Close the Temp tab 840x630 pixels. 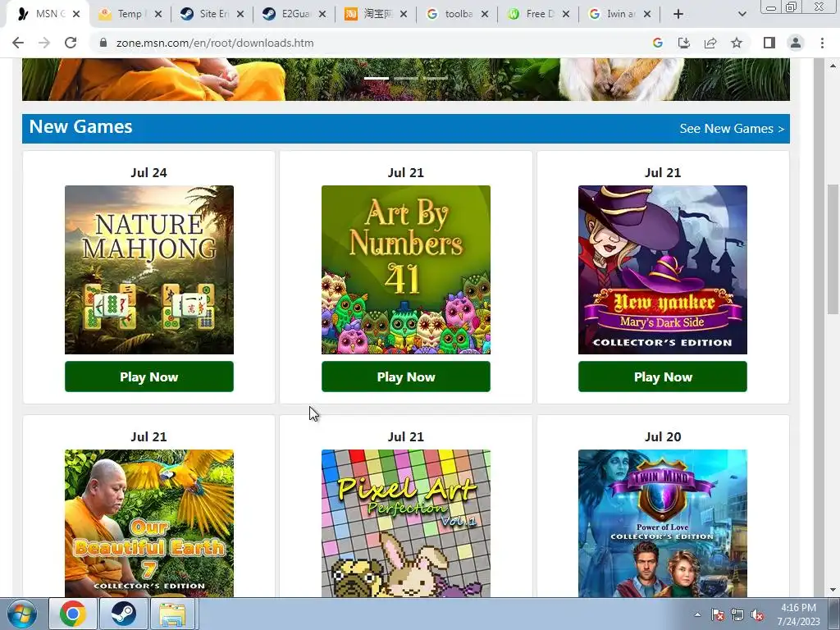coord(158,14)
